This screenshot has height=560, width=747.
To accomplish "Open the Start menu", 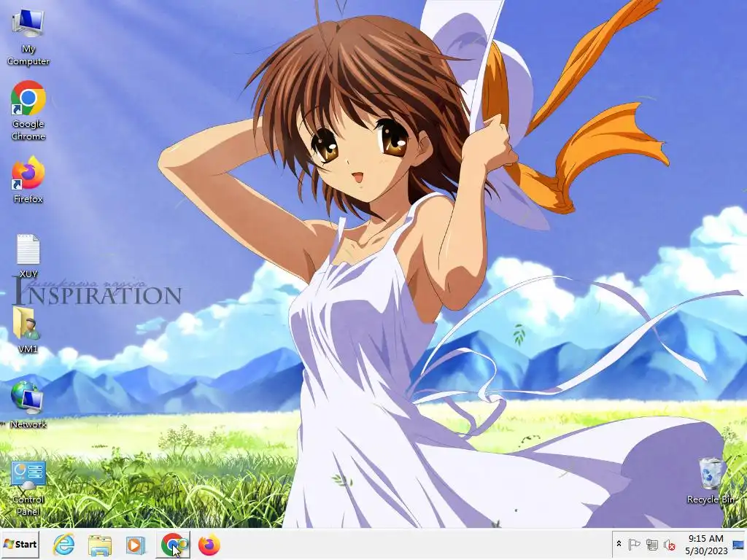I will (20, 544).
